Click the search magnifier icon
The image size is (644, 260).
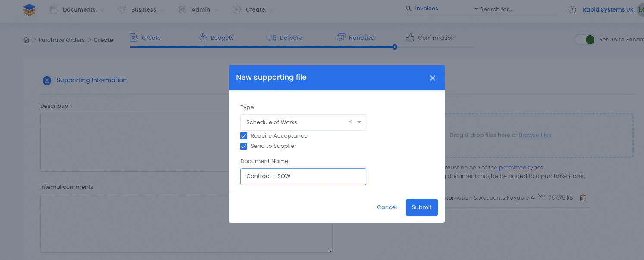[x=408, y=9]
